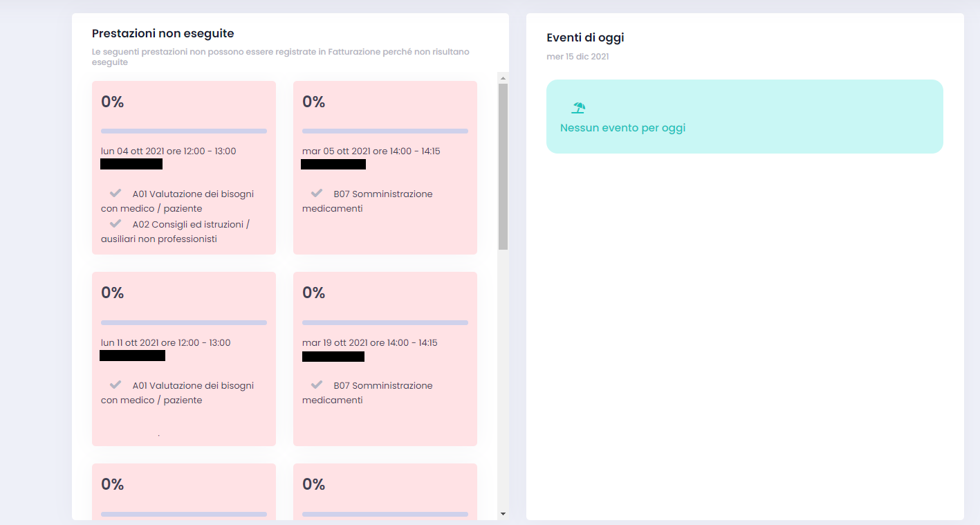Image resolution: width=980 pixels, height=525 pixels.
Task: Click the Eventi di oggi heading
Action: tap(585, 37)
